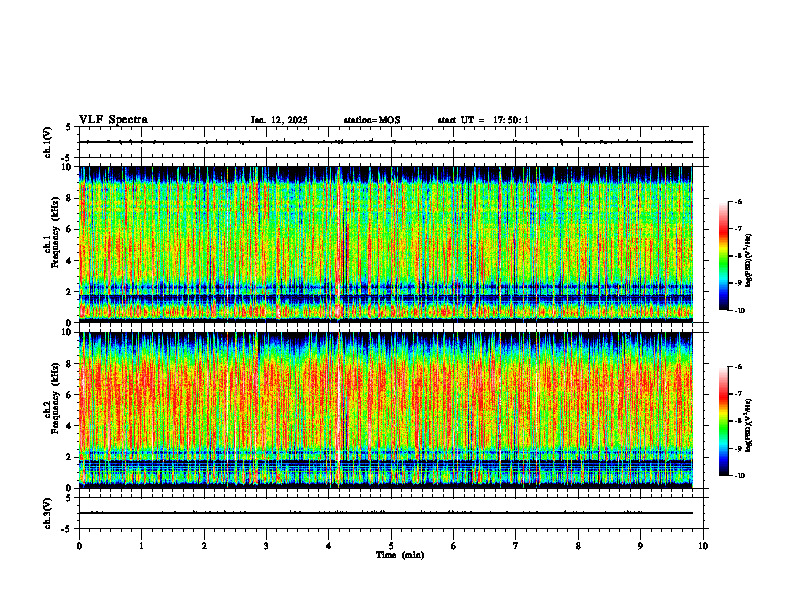
Task: Click the Time (min) axis label
Action: (400, 555)
